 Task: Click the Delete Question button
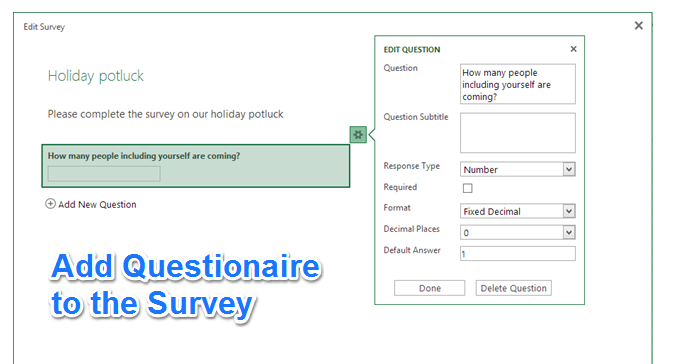point(513,288)
